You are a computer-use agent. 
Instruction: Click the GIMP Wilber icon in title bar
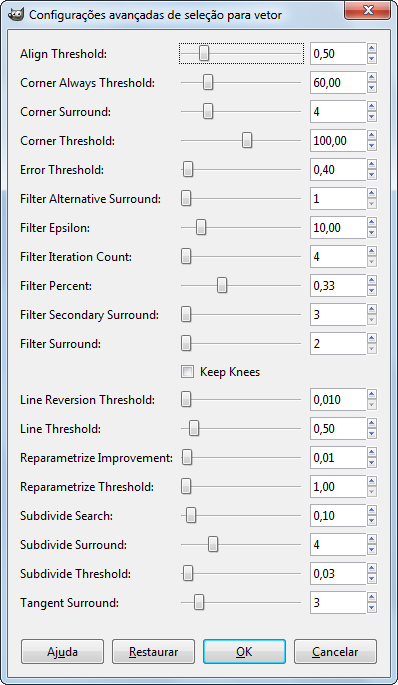pyautogui.click(x=16, y=14)
